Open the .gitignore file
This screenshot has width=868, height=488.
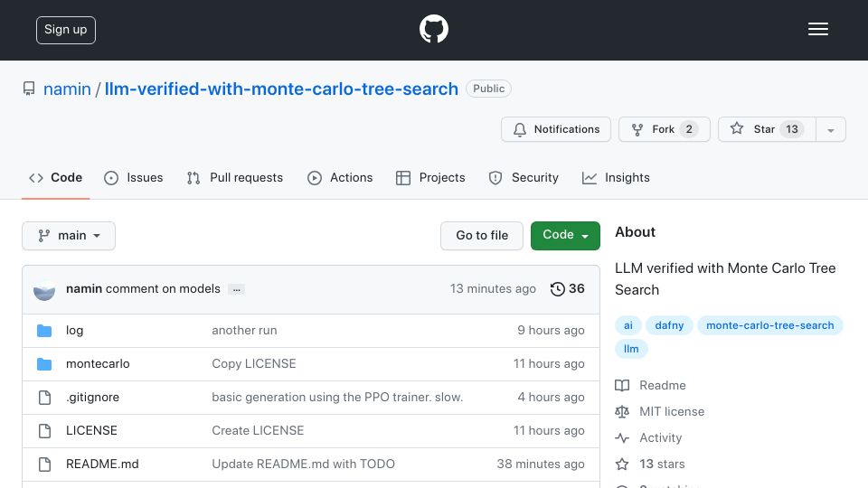point(92,397)
